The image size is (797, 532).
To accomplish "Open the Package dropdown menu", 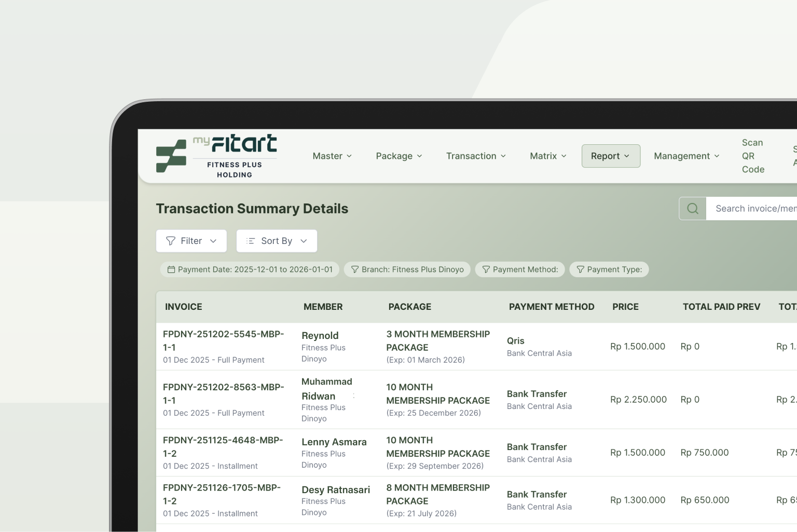I will 399,156.
